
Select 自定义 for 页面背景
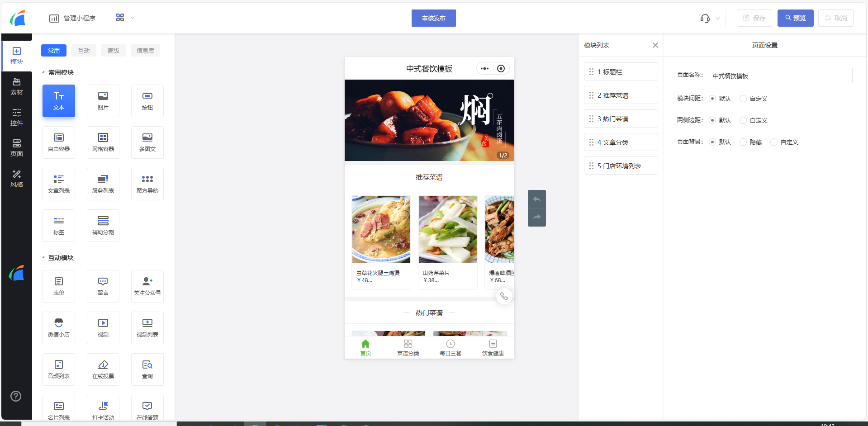[774, 142]
